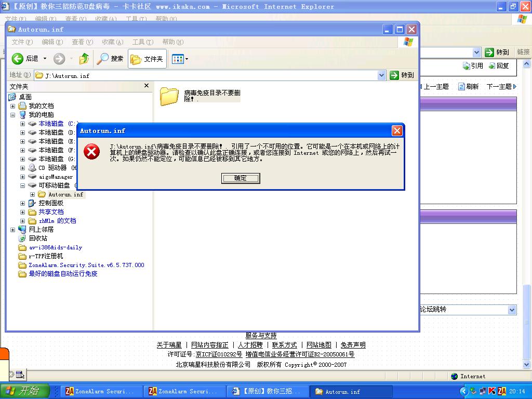This screenshot has height=399, width=532.
Task: Switch to 【原创】教你三招 taskbar item
Action: tap(267, 391)
